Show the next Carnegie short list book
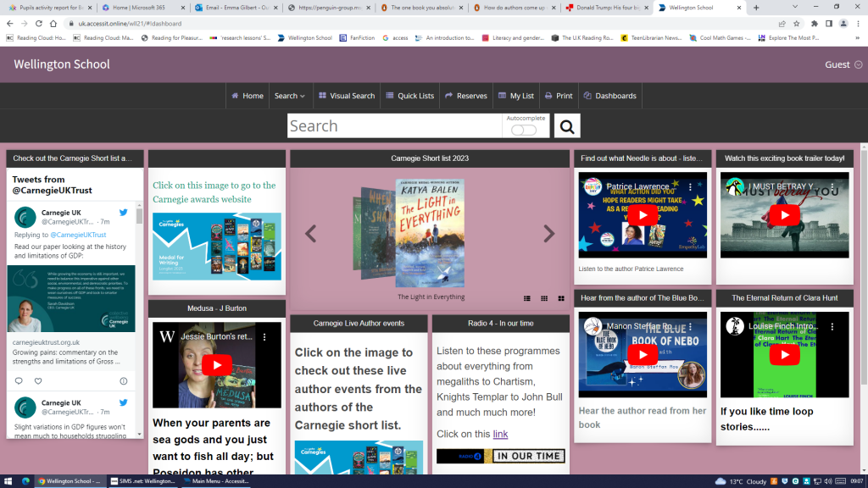This screenshot has width=868, height=488. click(x=548, y=234)
